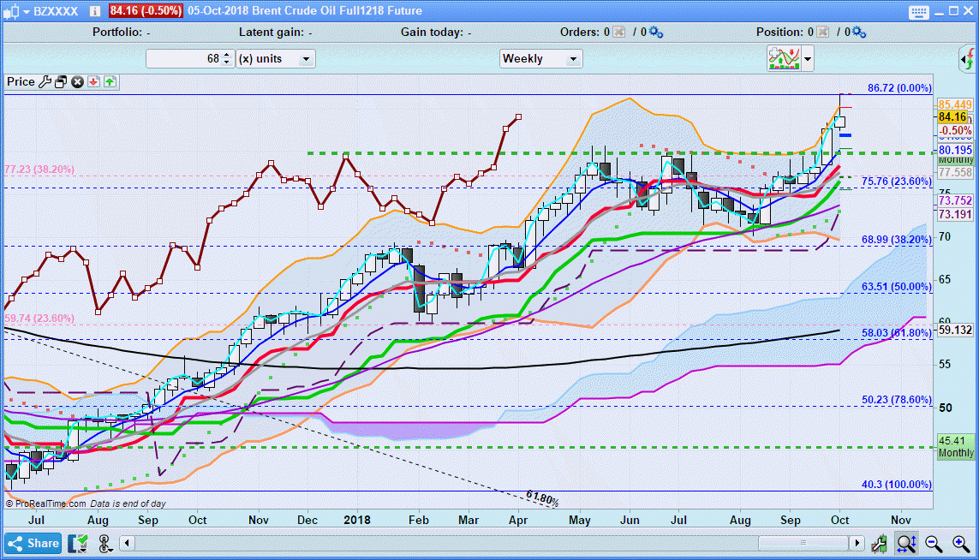
Task: Click the 73.752 purple price tag
Action: tap(955, 200)
